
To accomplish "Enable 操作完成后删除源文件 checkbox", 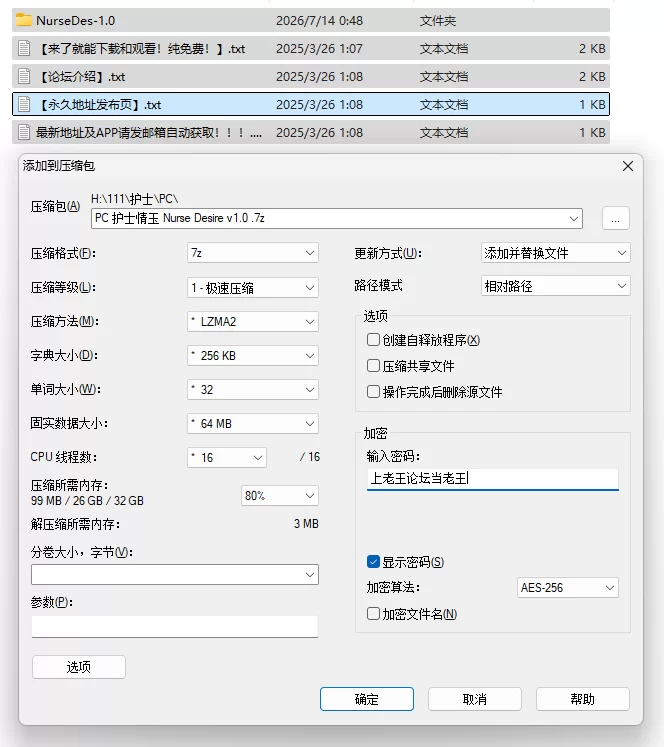I will (x=373, y=392).
